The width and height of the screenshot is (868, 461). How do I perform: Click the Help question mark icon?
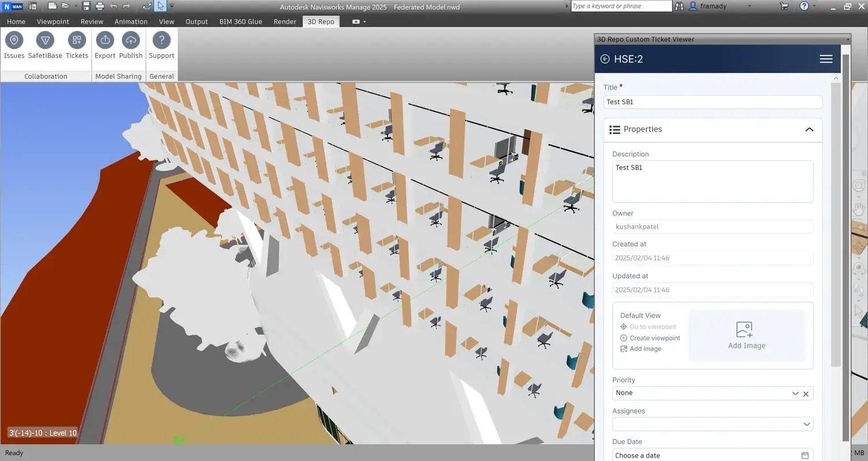point(804,6)
